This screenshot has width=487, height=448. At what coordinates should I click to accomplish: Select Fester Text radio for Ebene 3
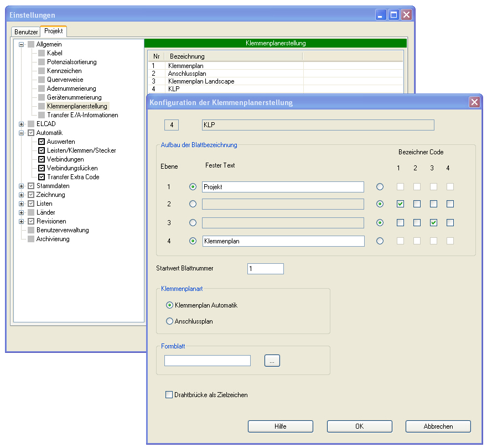193,222
